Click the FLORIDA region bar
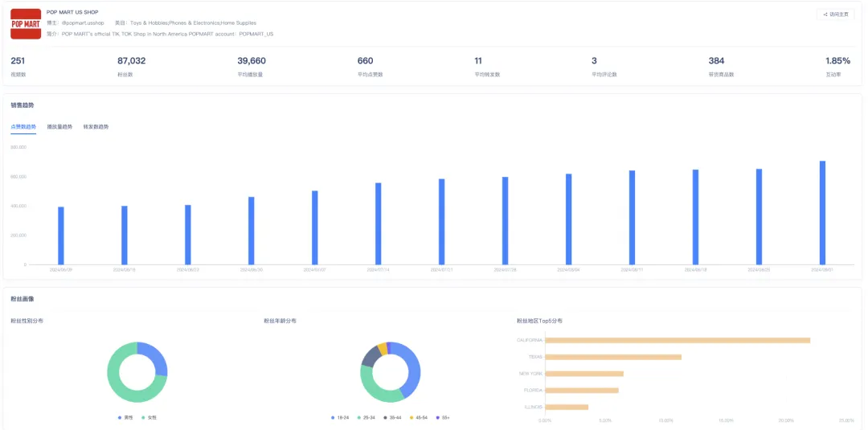 click(582, 390)
